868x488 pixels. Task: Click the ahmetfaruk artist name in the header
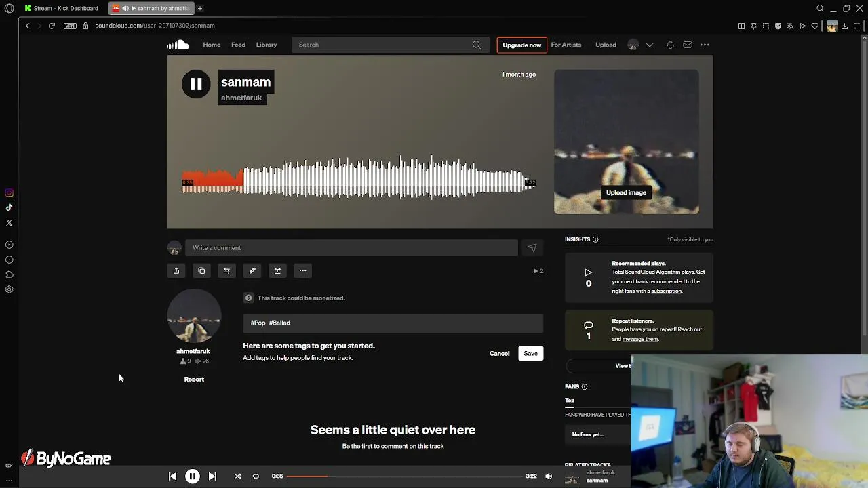241,98
